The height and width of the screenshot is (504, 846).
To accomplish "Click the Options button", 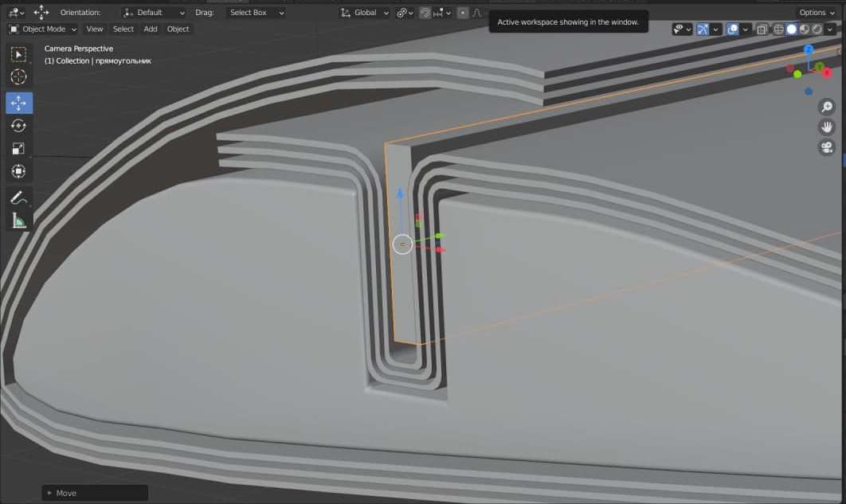I will click(817, 13).
